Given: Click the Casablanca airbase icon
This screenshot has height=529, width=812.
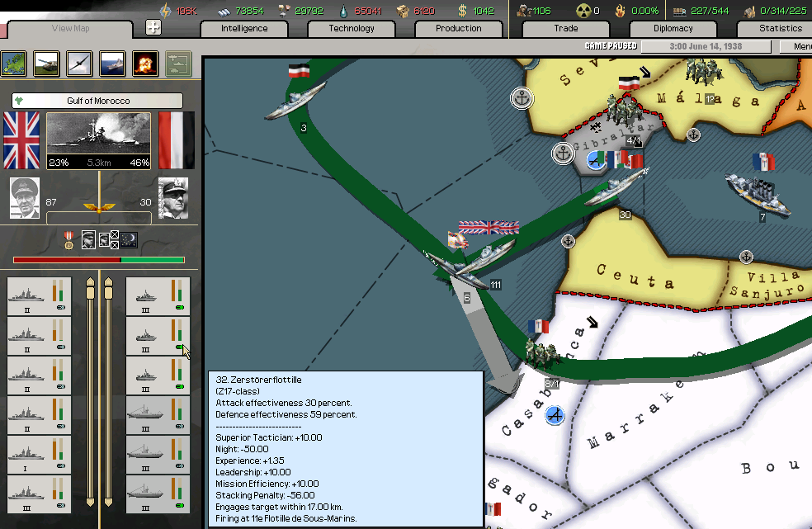Looking at the screenshot, I should (x=555, y=414).
